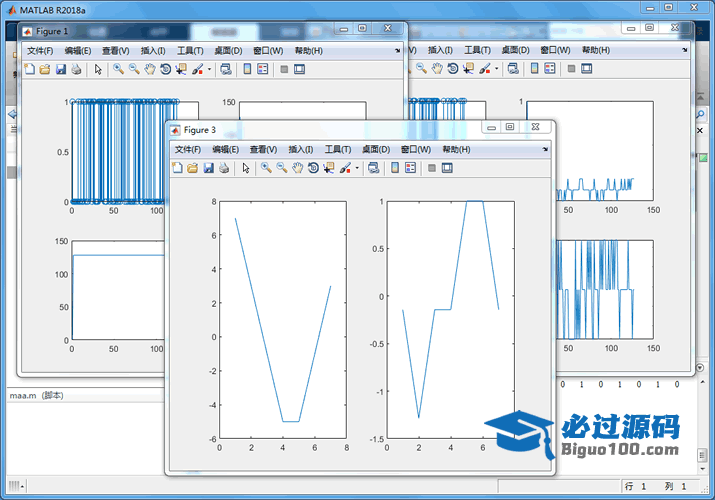This screenshot has width=715, height=500.
Task: Click Rotate 3D icon in Figure 1 toolbar
Action: (165, 69)
